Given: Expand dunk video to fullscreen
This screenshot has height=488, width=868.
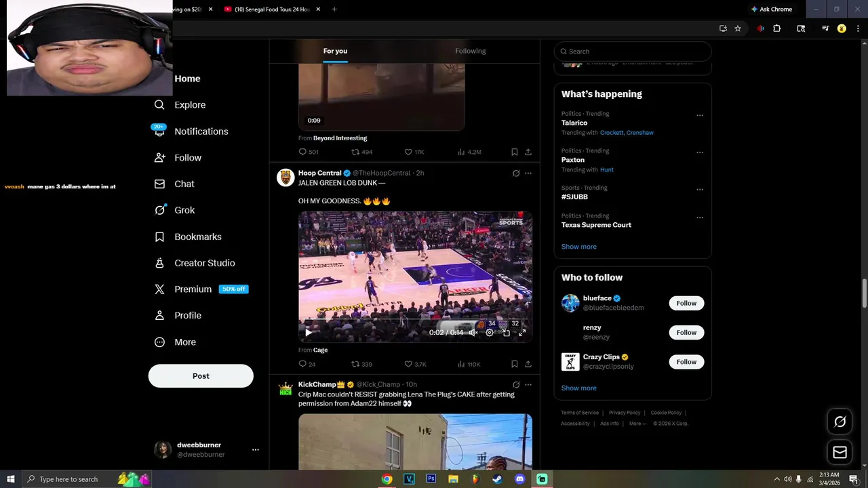Looking at the screenshot, I should [522, 332].
